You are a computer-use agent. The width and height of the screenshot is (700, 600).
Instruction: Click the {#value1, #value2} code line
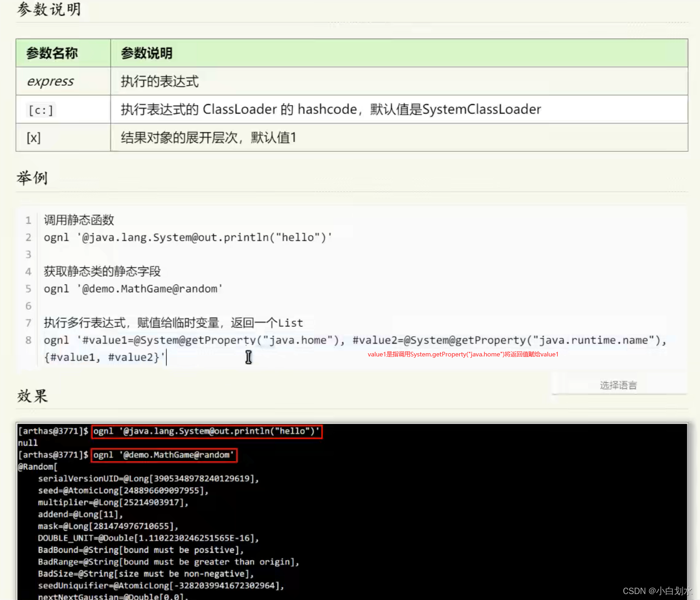pos(104,357)
